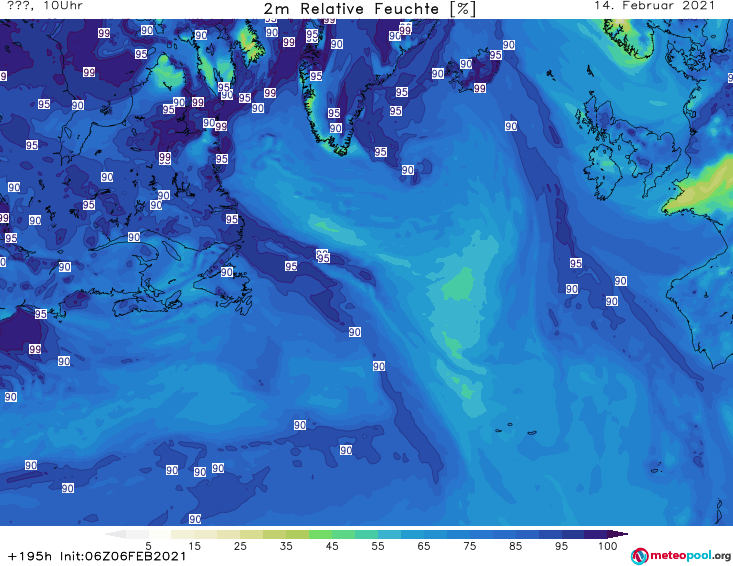Image resolution: width=733 pixels, height=566 pixels.
Task: Click the color scale label '15'
Action: 194,546
